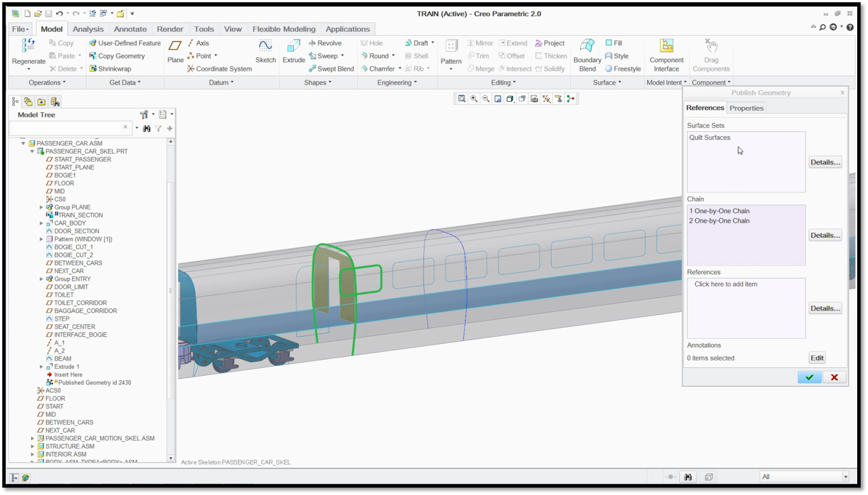Open Saved Orientations cube icon
Viewport: 868px width, 495px height.
click(x=510, y=98)
